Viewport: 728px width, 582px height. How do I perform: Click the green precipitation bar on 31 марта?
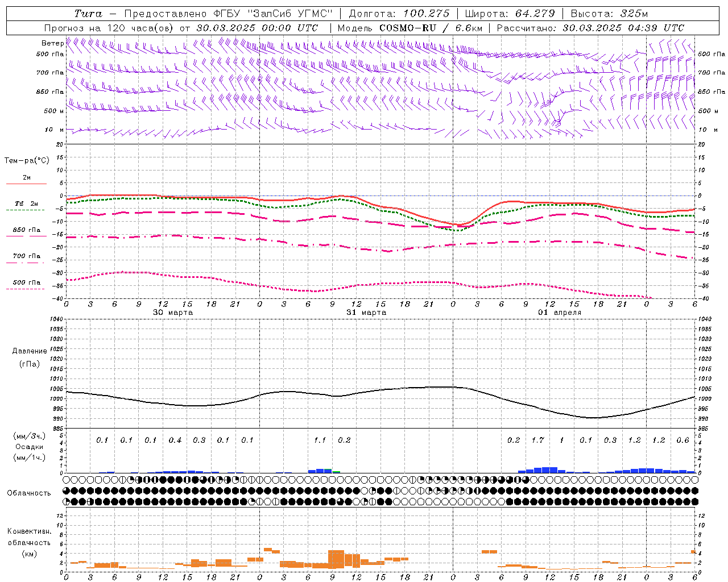coord(336,472)
